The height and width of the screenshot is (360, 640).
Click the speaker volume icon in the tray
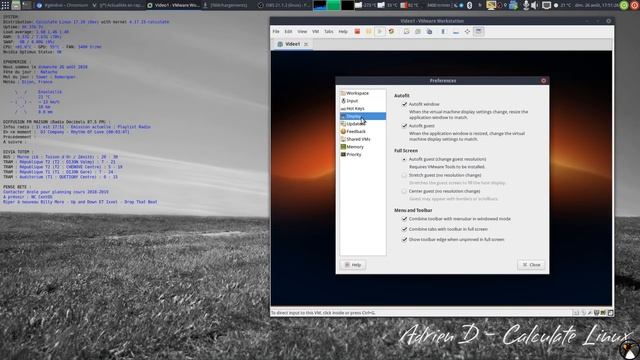tap(535, 5)
